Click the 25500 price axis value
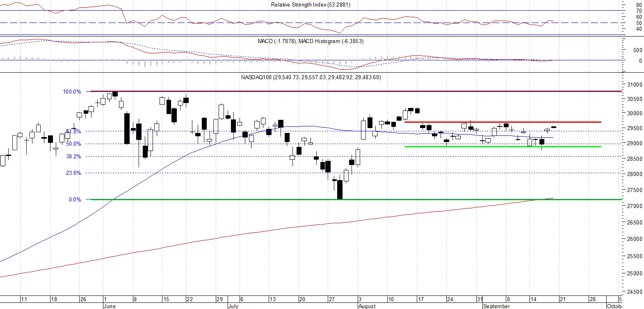 point(635,256)
